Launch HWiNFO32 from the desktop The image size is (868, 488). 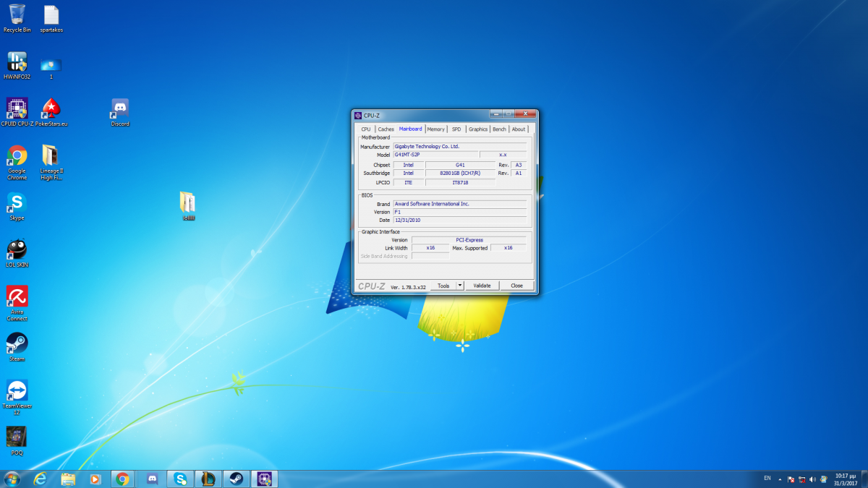point(17,66)
